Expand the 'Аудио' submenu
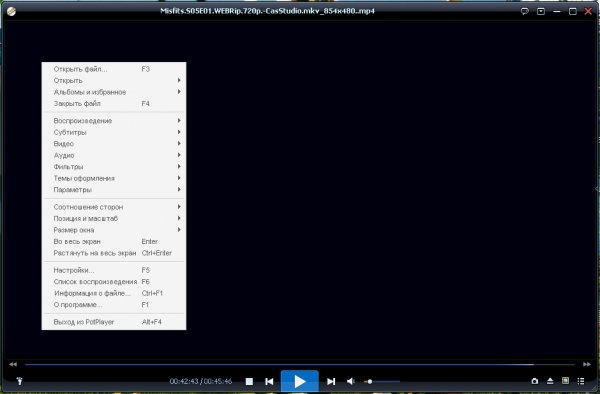600x394 pixels. (x=114, y=155)
